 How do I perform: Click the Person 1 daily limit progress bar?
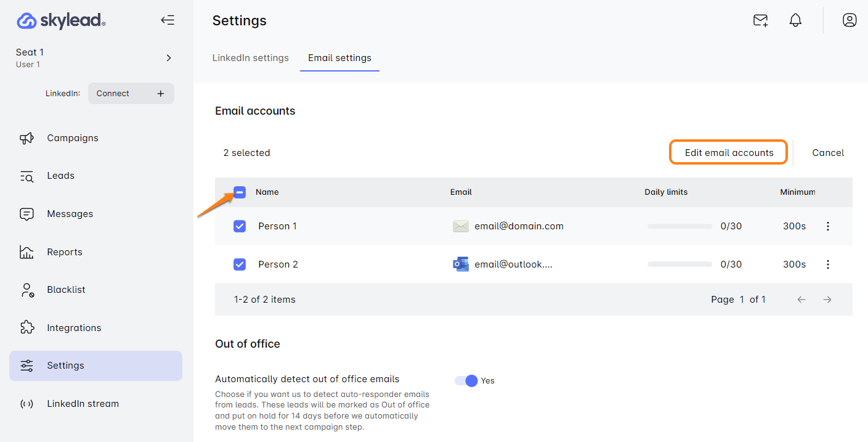click(679, 226)
